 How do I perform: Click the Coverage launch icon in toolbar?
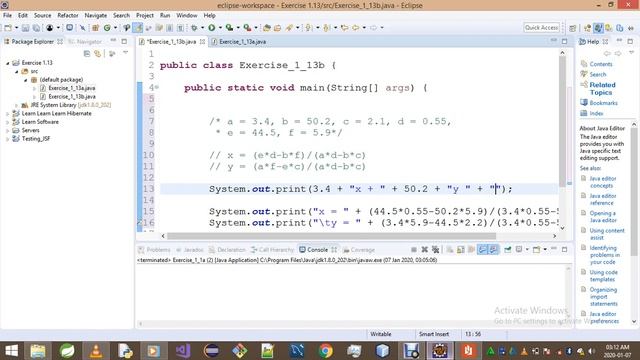pyautogui.click(x=229, y=27)
